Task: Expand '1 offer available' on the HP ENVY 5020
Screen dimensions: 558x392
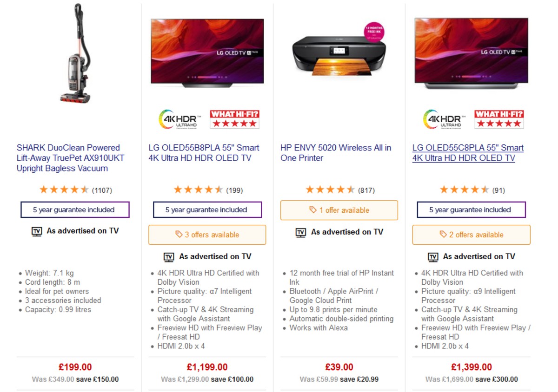Action: 339,210
